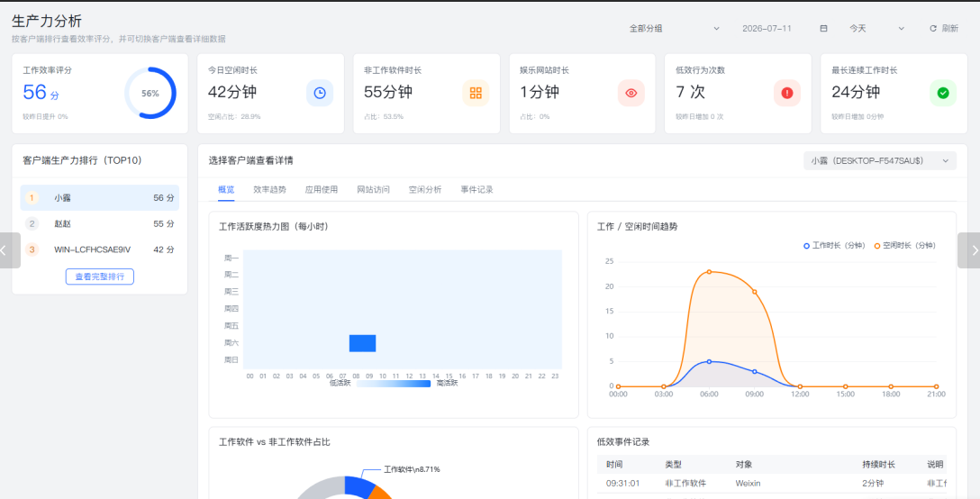Click 09:31:01 in the inefficient events table
The height and width of the screenshot is (499, 980).
click(x=622, y=484)
